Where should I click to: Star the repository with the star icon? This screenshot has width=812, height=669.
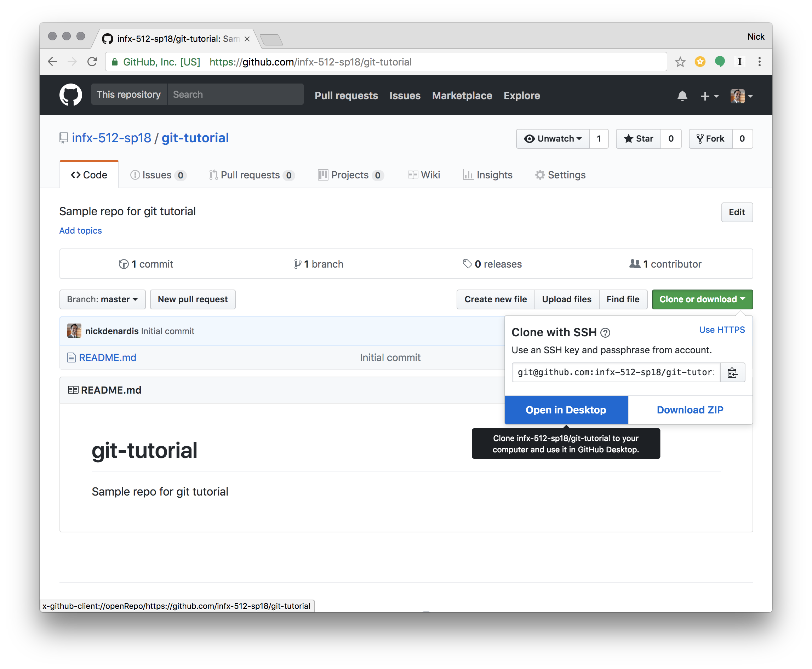628,139
